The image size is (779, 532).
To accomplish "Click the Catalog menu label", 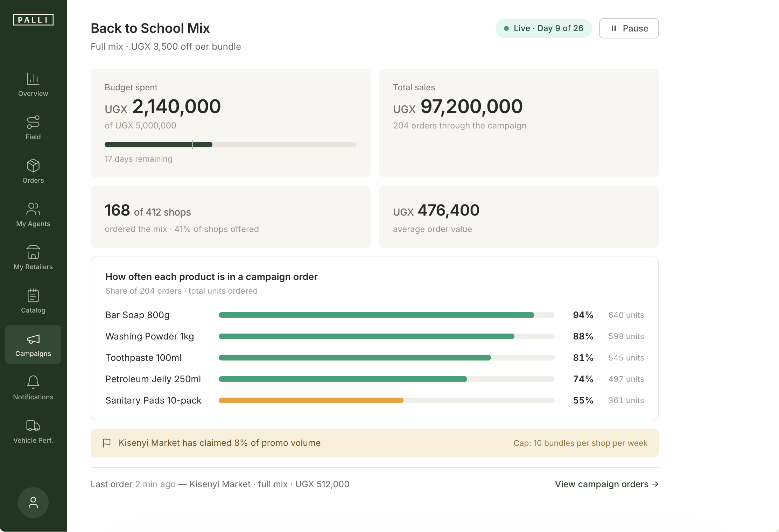I will (x=33, y=310).
